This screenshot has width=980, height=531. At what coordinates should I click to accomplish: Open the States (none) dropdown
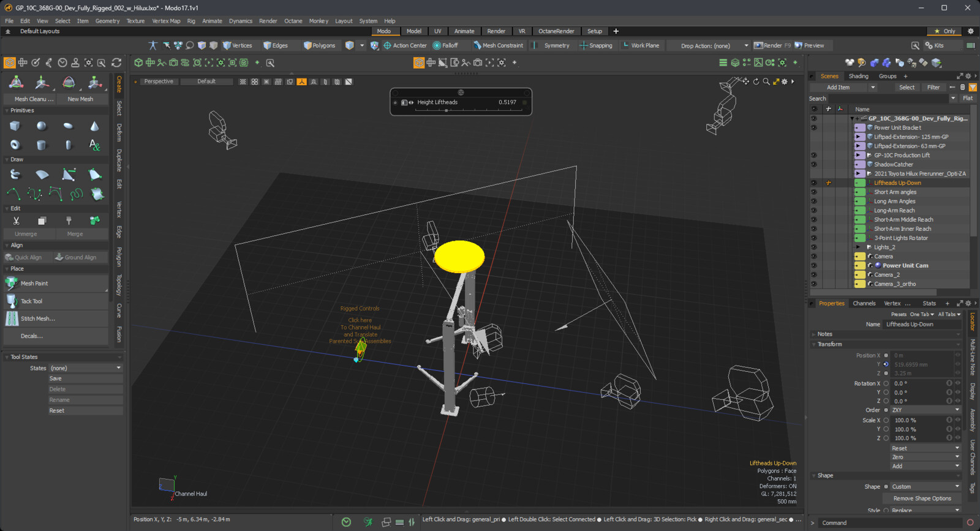point(86,368)
